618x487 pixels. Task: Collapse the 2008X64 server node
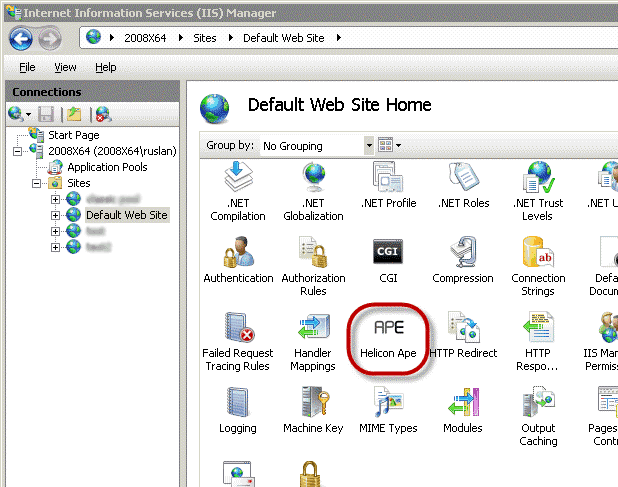point(17,152)
